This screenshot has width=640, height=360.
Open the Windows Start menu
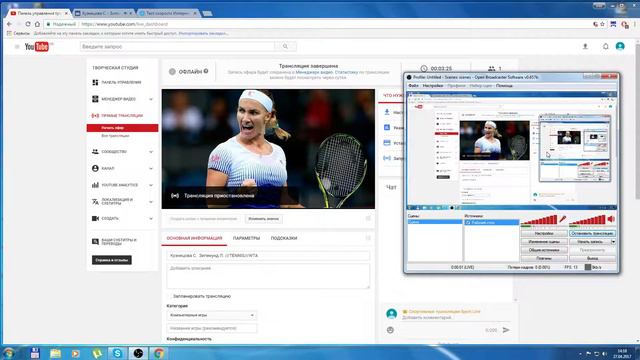pos(9,353)
